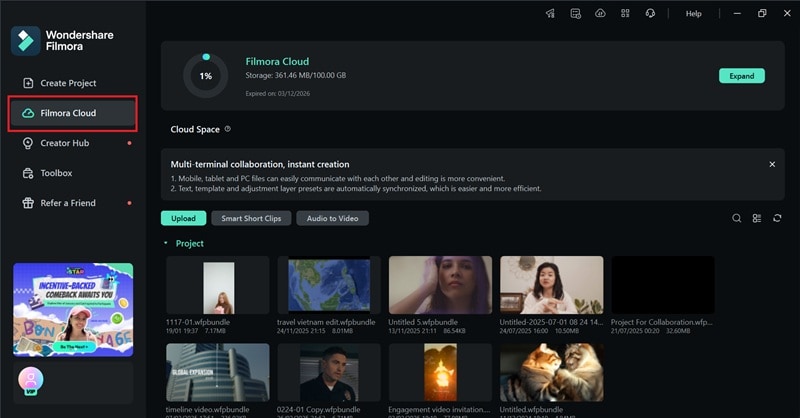Open the send/feedback paper plane icon
The width and height of the screenshot is (800, 418).
[x=550, y=14]
